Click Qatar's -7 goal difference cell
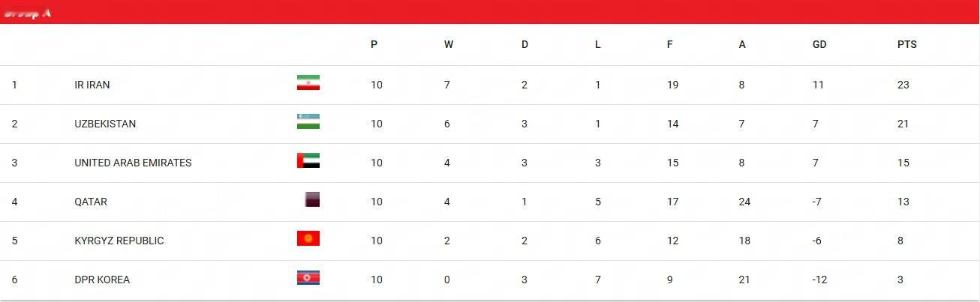 [818, 202]
